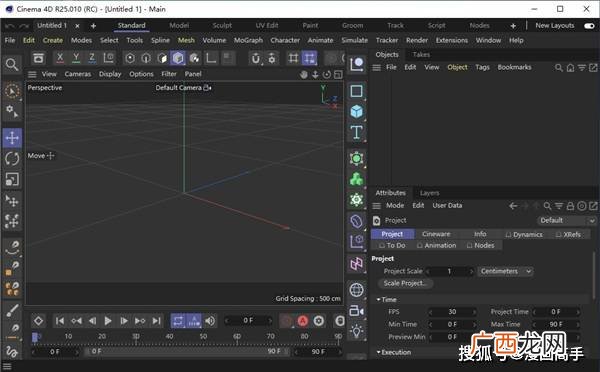
Task: Switch to the Layers tab
Action: click(429, 193)
